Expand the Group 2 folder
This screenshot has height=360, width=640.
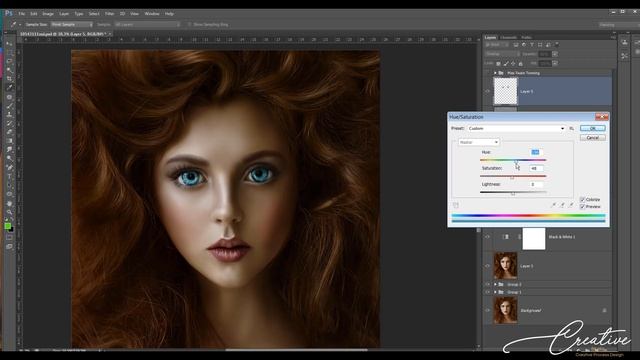495,284
